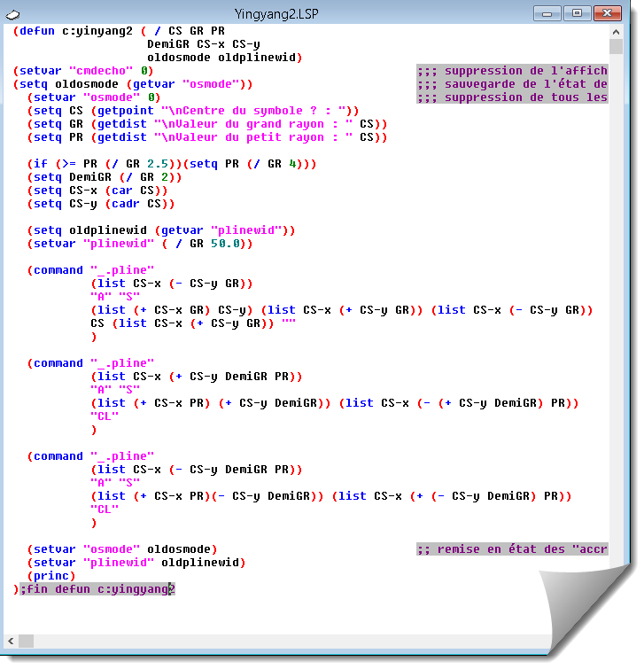The width and height of the screenshot is (644, 669).
Task: Click the first command "_.pline" string
Action: tap(121, 270)
